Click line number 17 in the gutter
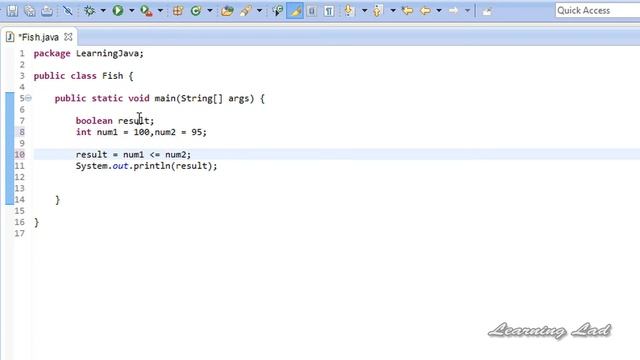This screenshot has height=360, width=640. coord(20,233)
